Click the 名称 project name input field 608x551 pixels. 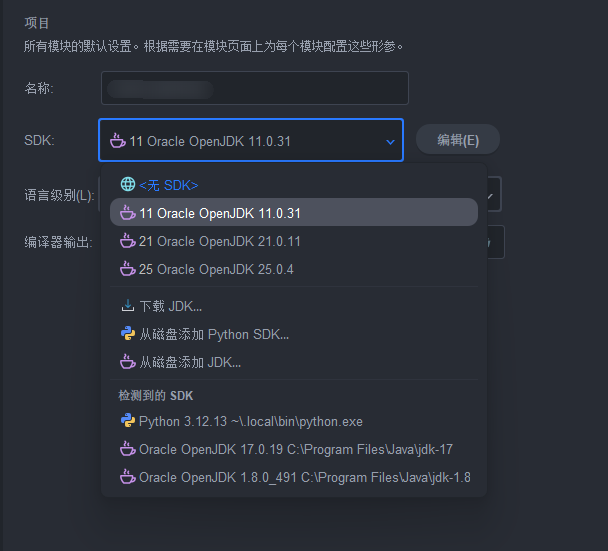tap(255, 88)
